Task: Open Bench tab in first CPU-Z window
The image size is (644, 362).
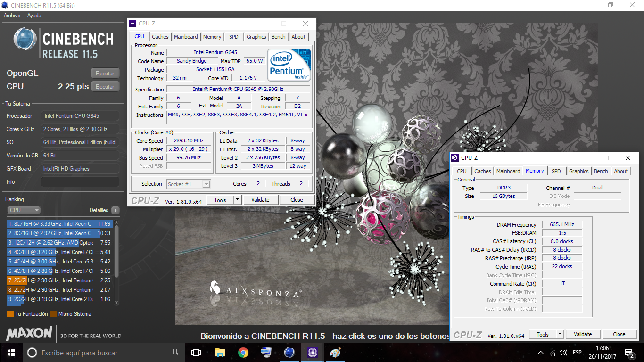Action: coord(279,37)
